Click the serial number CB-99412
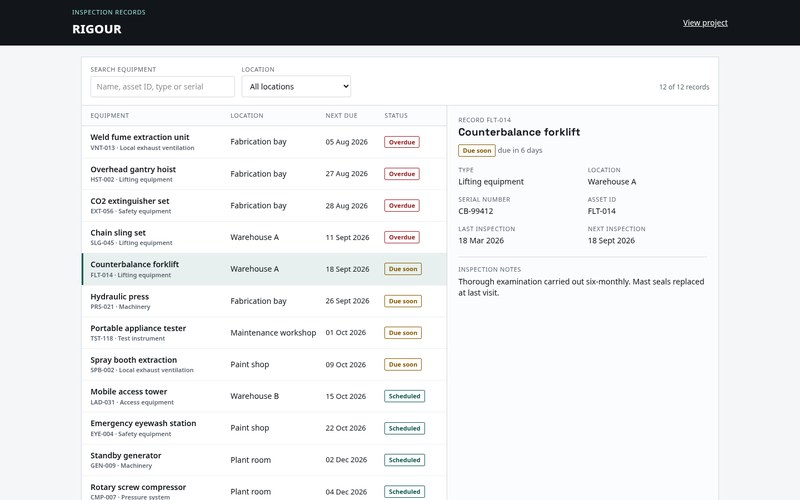This screenshot has height=500, width=800. coord(476,211)
